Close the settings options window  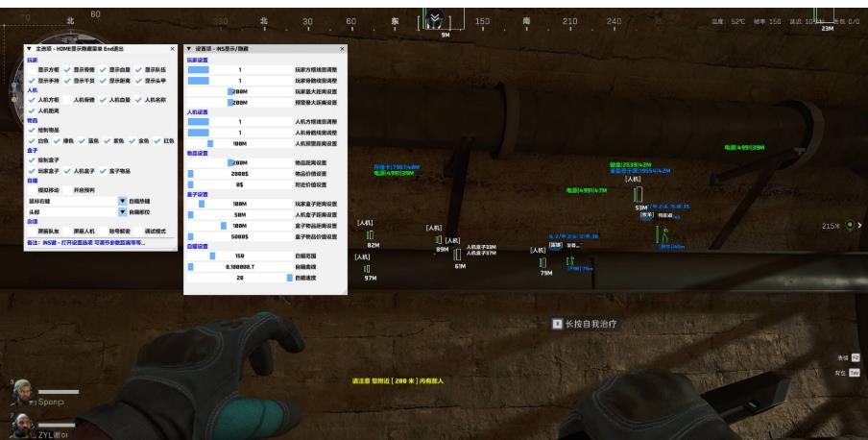342,49
